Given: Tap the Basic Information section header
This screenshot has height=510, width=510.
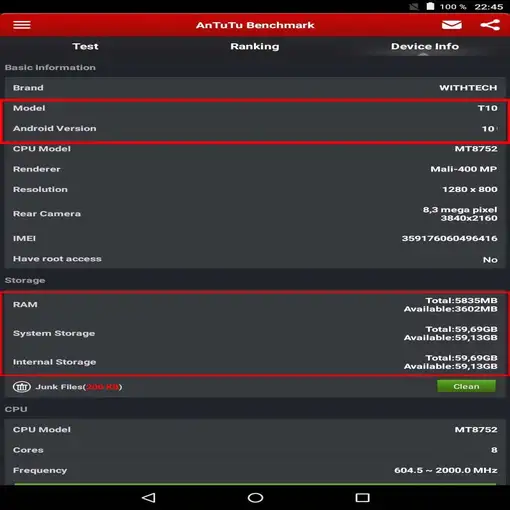Looking at the screenshot, I should [x=50, y=67].
